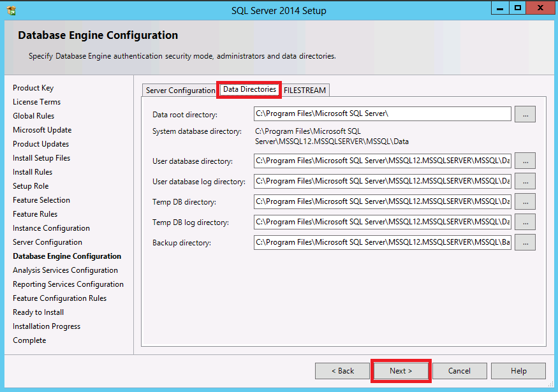Select Database Engine Configuration in sidebar
This screenshot has width=558, height=392.
coord(67,256)
